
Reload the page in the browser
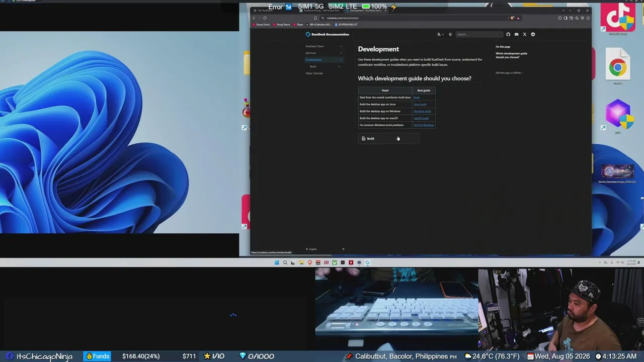tap(265, 18)
